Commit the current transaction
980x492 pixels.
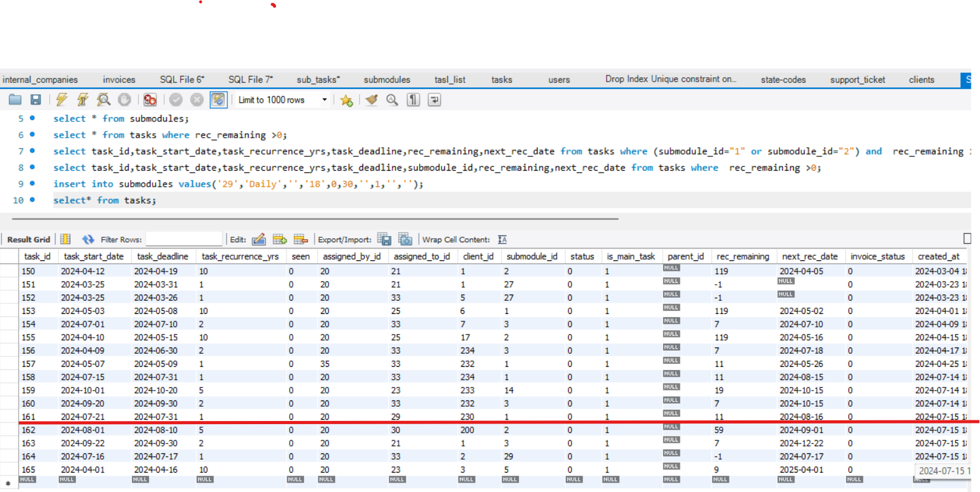pos(176,100)
